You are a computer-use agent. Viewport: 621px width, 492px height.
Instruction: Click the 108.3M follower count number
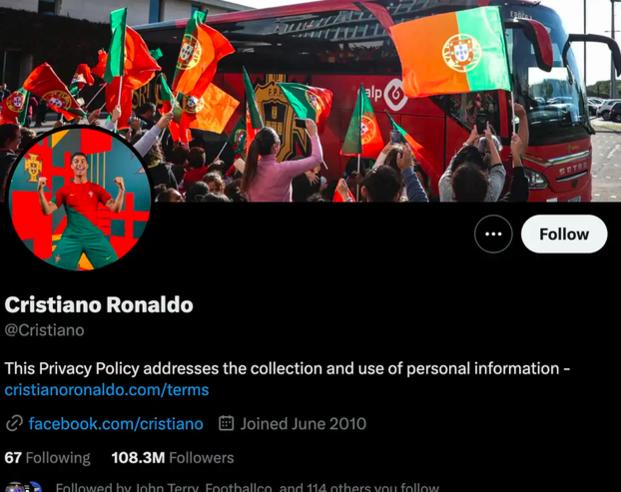[138, 458]
